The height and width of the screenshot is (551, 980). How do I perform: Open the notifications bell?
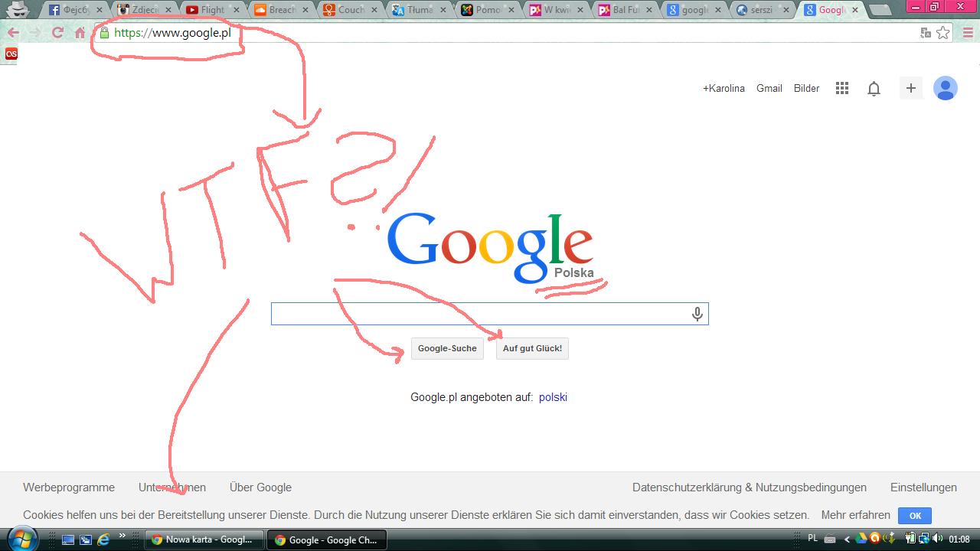point(874,89)
